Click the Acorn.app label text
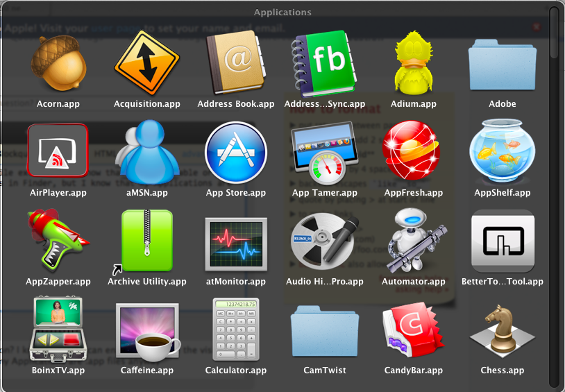The height and width of the screenshot is (392, 565). coord(58,104)
